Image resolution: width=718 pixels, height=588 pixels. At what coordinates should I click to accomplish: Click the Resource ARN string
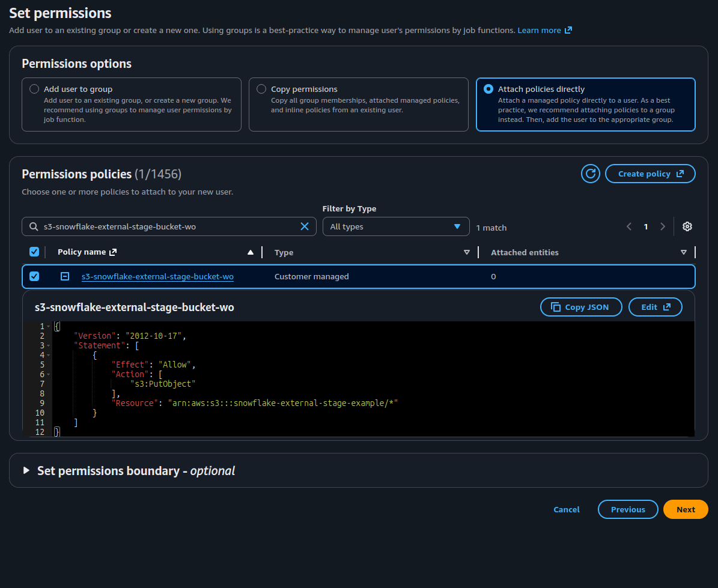[x=282, y=403]
